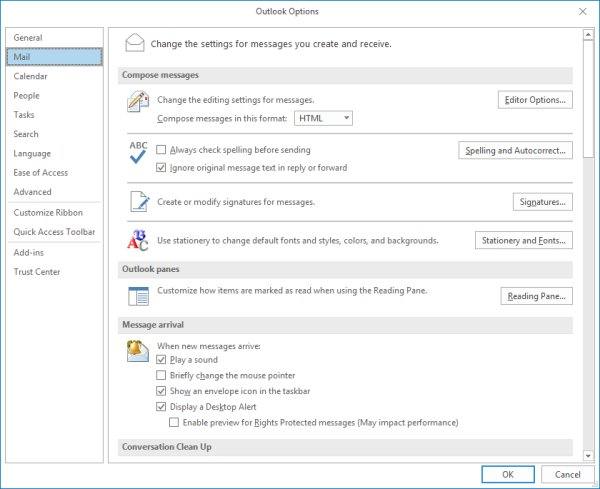Image resolution: width=600 pixels, height=489 pixels.
Task: Click Spelling and Autocorrect button
Action: click(x=515, y=150)
